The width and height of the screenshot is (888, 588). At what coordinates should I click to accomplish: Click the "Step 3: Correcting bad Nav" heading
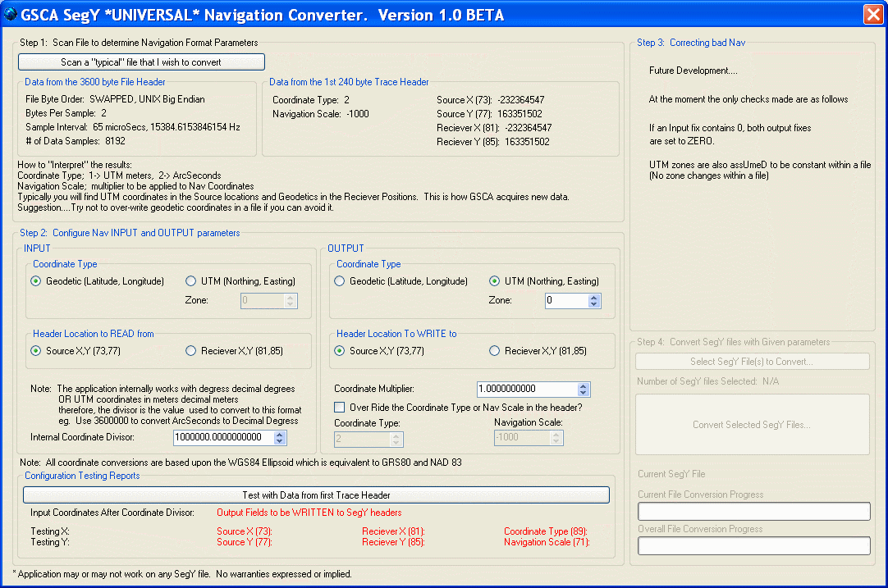pyautogui.click(x=691, y=43)
